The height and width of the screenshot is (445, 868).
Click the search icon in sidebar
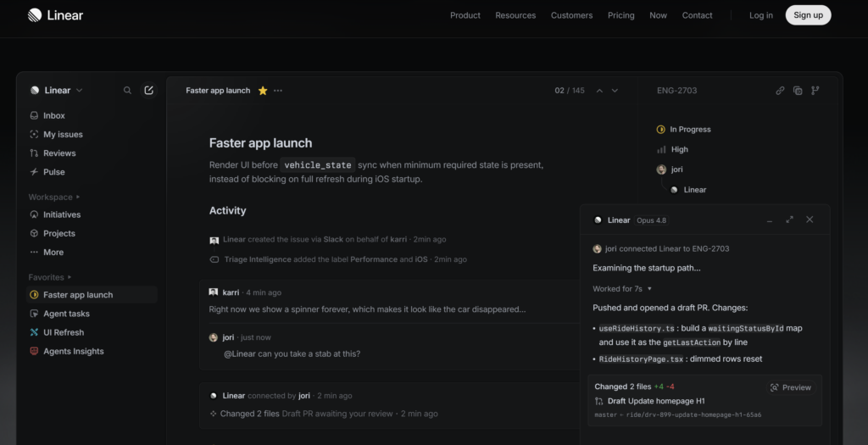click(x=127, y=90)
